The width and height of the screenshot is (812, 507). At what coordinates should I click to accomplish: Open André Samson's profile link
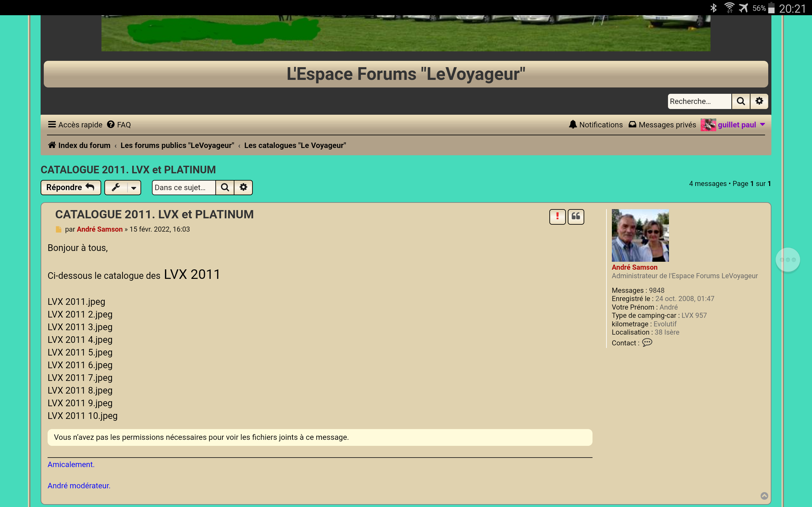coord(634,267)
